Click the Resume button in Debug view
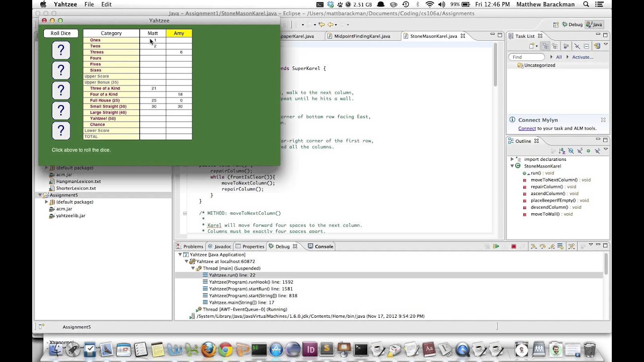Viewport: 644px width, 362px height. [496, 246]
